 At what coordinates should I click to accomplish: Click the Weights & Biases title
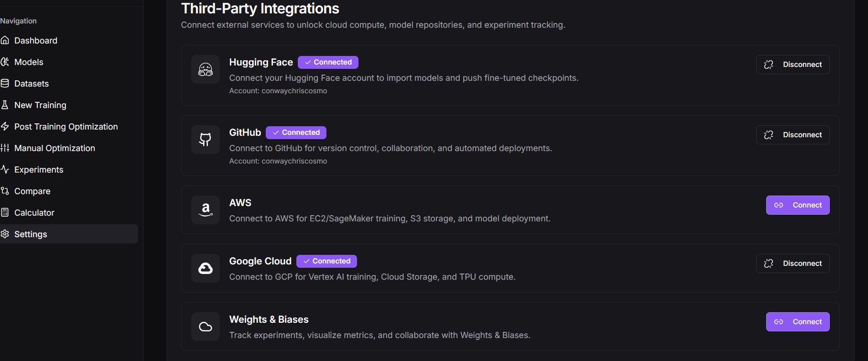point(269,319)
